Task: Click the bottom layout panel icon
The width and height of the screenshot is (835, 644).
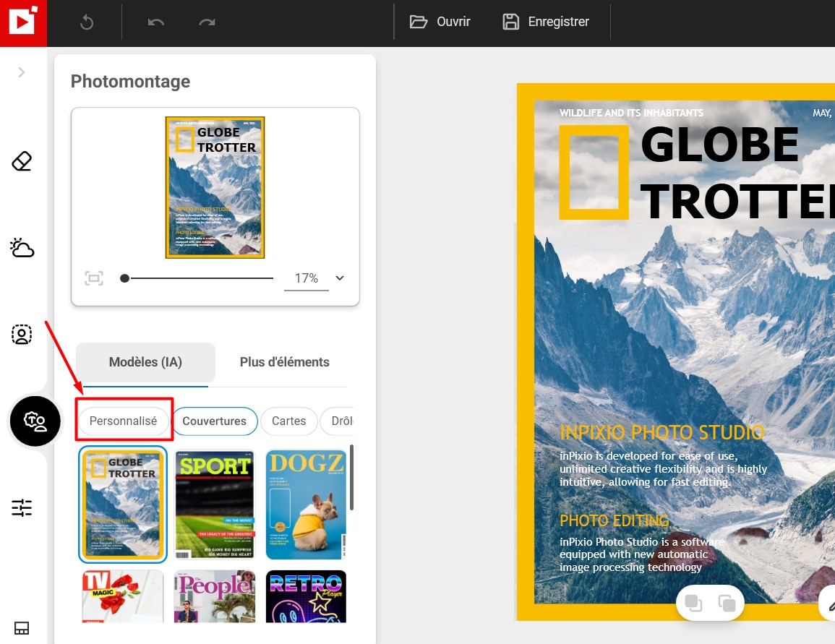Action: pos(22,628)
